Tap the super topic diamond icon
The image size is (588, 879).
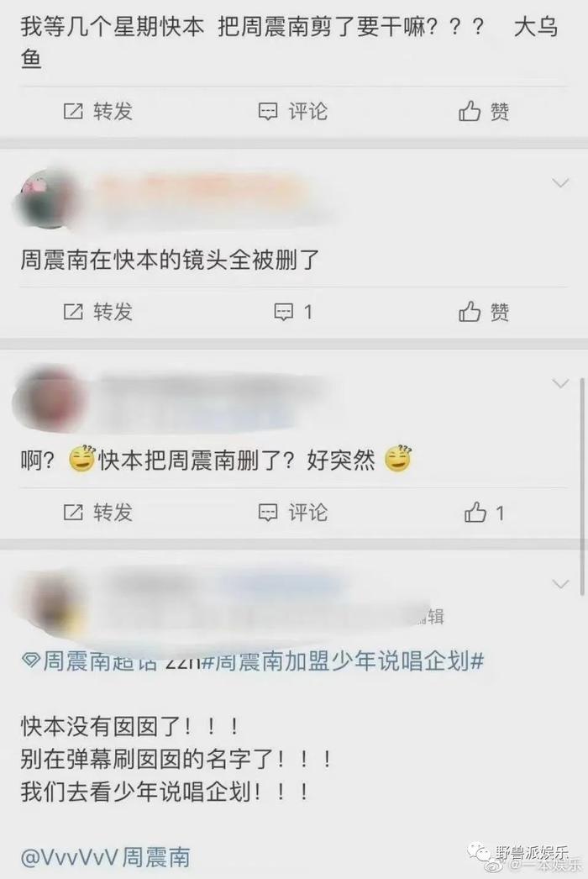(30, 661)
